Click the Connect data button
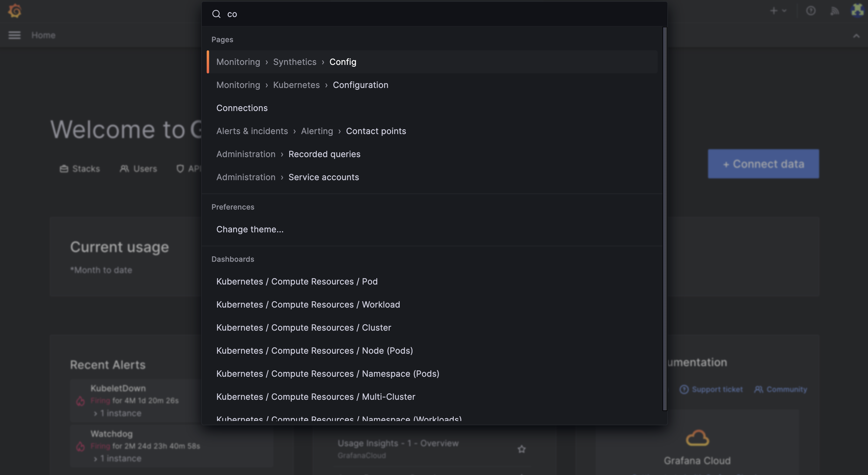This screenshot has width=868, height=475. [763, 164]
